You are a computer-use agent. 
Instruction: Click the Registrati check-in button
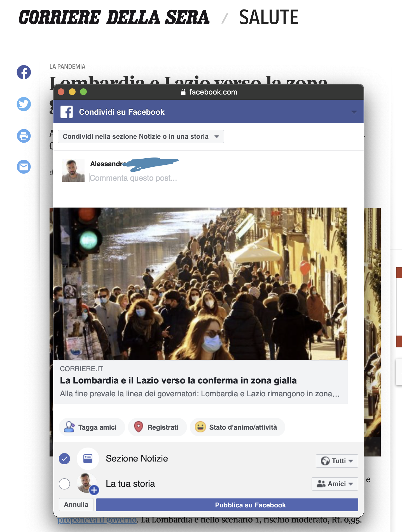(x=157, y=427)
